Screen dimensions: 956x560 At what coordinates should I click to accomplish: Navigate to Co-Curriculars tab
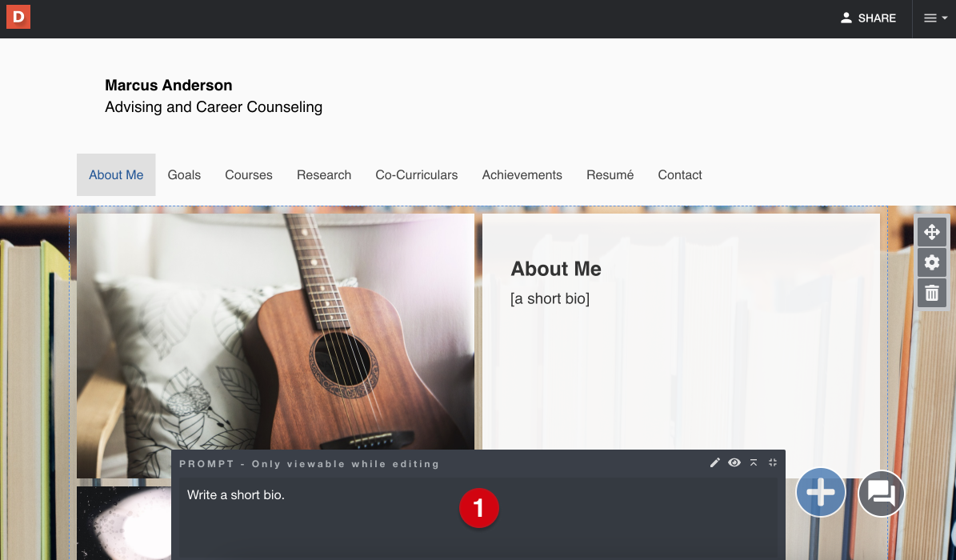pyautogui.click(x=417, y=175)
